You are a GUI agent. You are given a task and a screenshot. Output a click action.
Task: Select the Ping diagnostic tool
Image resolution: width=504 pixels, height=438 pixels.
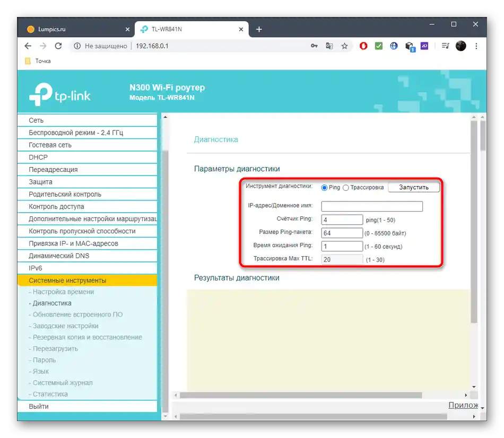(x=324, y=188)
